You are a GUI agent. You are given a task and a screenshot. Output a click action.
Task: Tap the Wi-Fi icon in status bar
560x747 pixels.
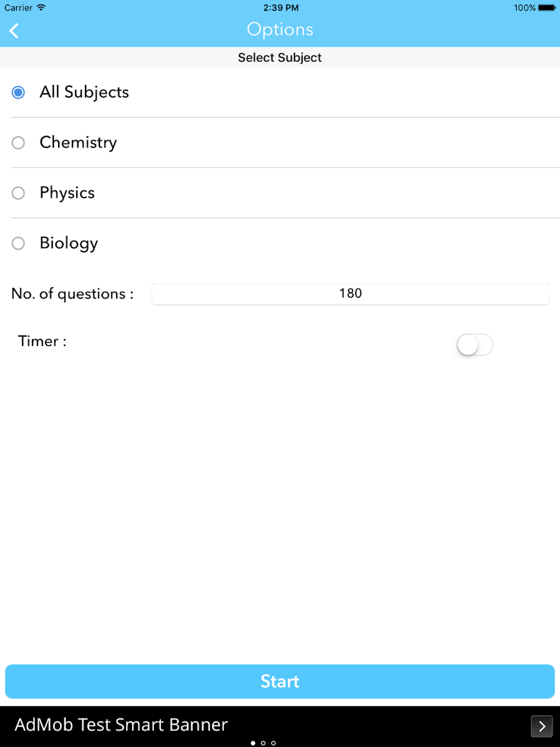pos(41,7)
